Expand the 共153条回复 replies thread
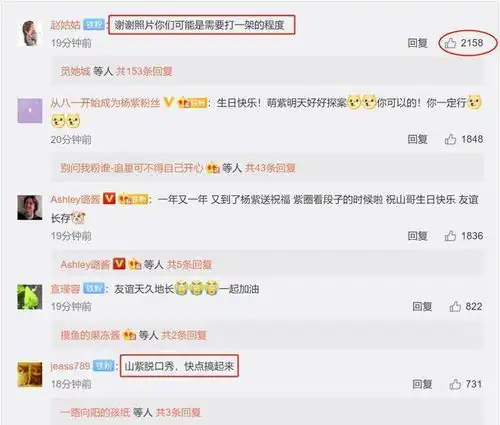The width and height of the screenshot is (500, 425). click(x=144, y=71)
